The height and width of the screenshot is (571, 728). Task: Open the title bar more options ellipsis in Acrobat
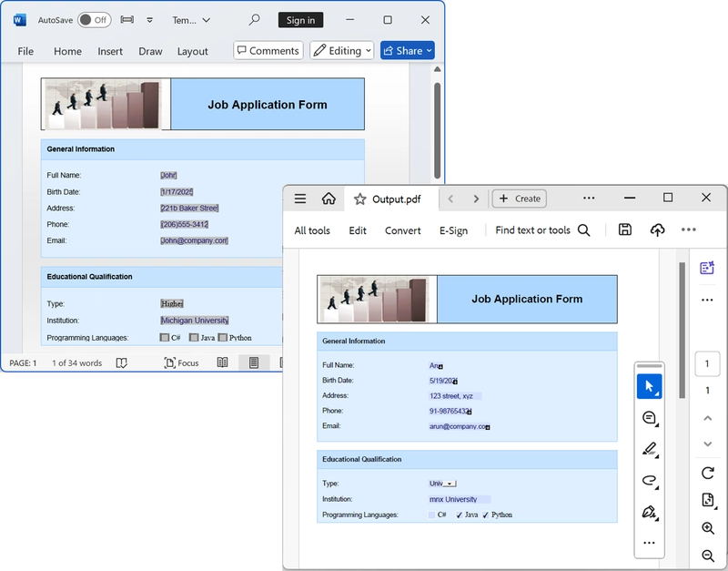point(589,198)
